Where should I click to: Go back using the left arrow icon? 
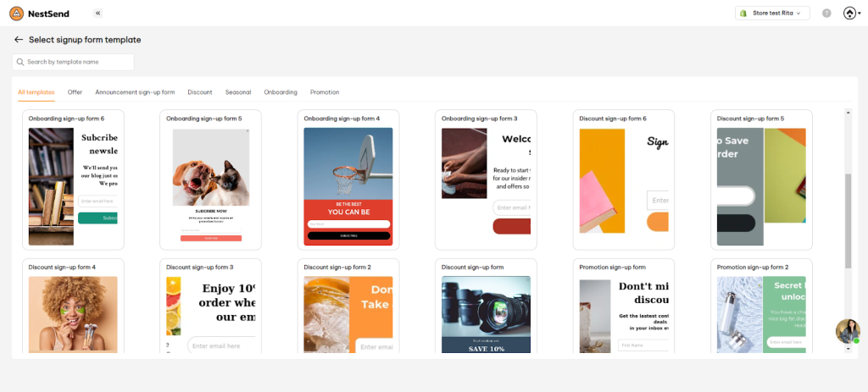pos(19,40)
